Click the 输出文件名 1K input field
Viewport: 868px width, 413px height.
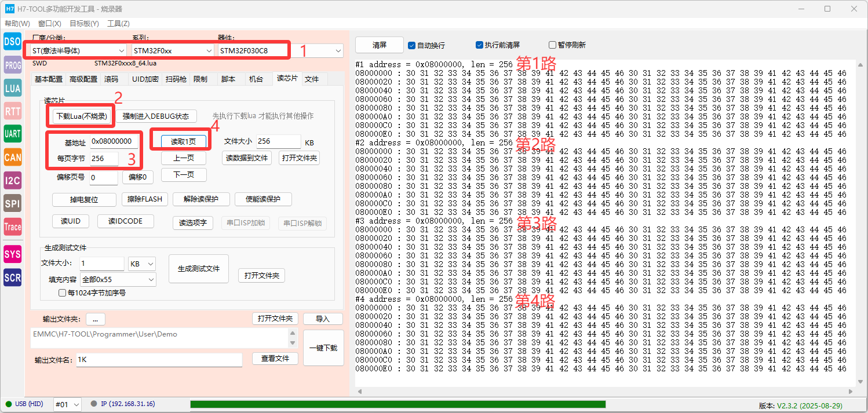(159, 360)
